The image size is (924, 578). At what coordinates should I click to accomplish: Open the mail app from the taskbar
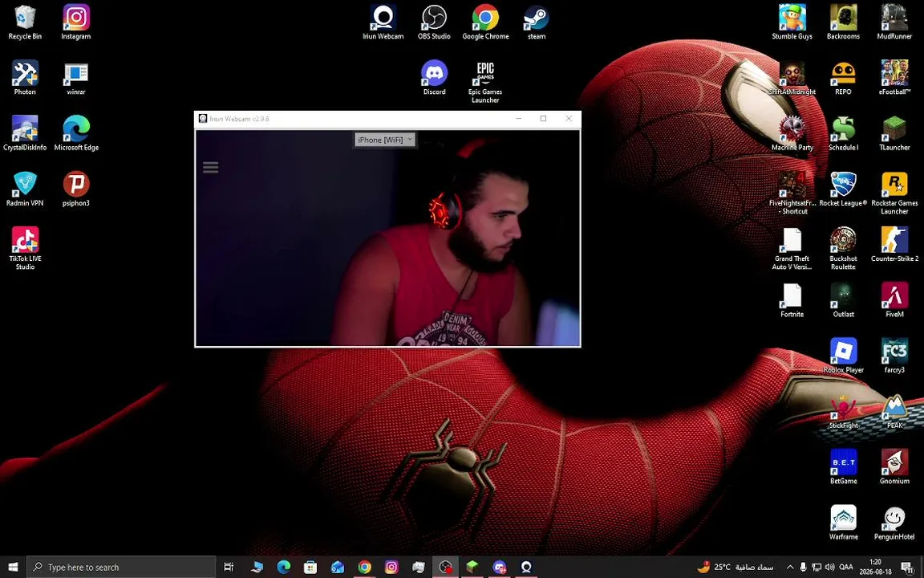(x=337, y=567)
